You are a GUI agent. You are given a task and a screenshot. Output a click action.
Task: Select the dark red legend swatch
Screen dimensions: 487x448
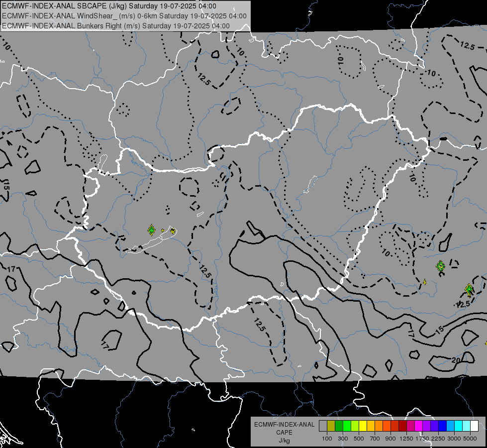coord(403,426)
